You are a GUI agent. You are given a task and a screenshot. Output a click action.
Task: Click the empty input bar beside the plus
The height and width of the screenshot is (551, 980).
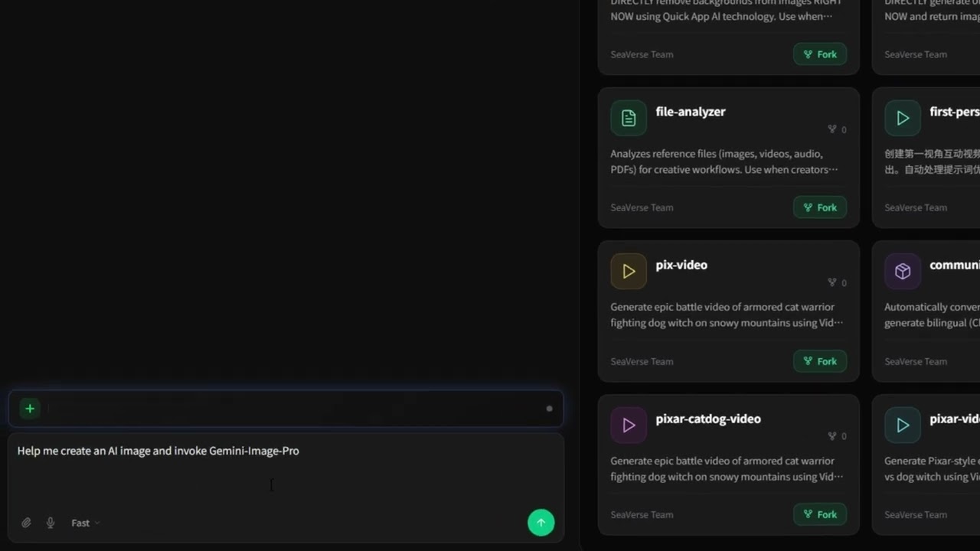[295, 409]
